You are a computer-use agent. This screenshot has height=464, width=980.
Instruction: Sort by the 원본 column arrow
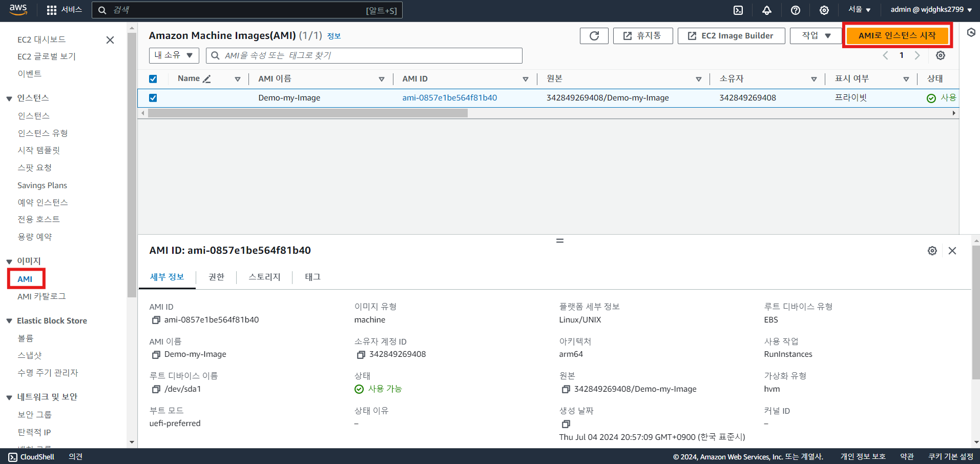(x=699, y=79)
